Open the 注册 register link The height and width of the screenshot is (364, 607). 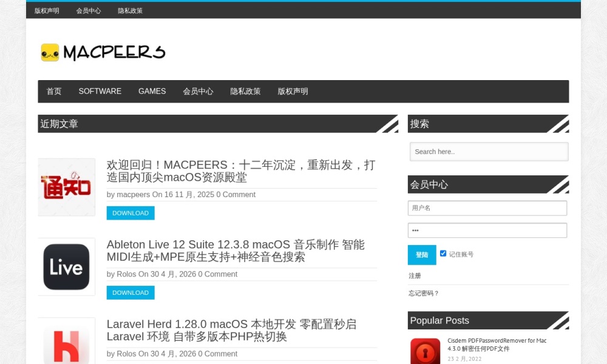point(415,276)
